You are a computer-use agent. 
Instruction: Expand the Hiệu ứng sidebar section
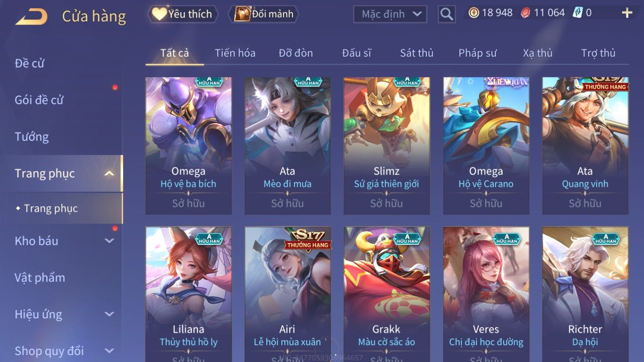(x=109, y=315)
